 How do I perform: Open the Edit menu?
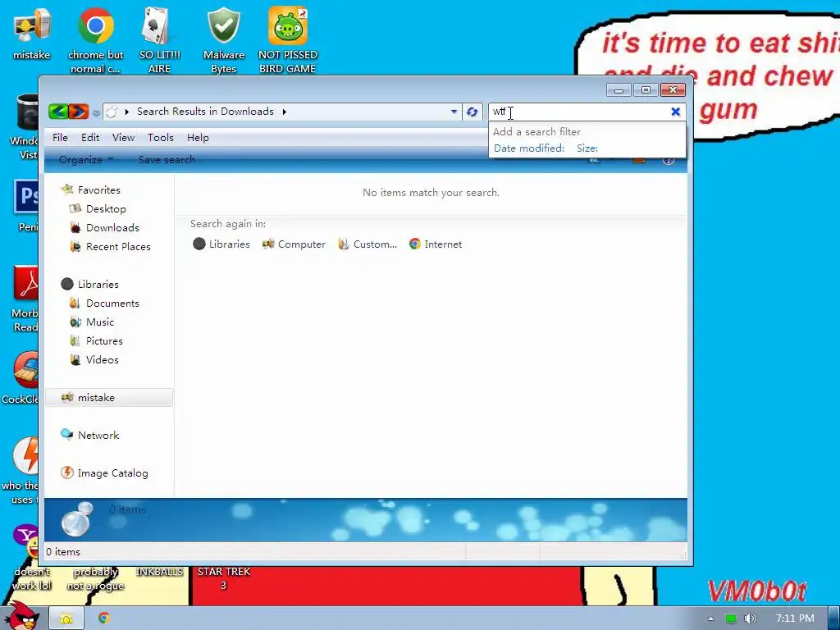(x=90, y=138)
